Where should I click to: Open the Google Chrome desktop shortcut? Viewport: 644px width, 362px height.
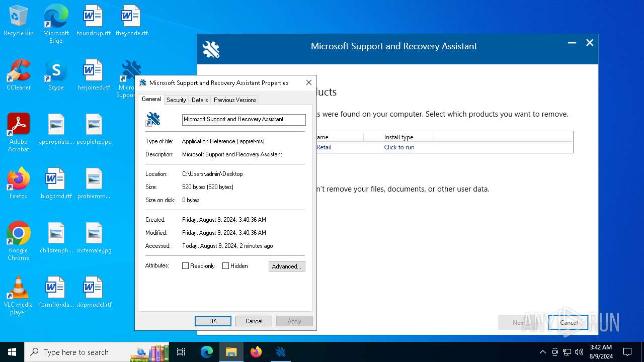pos(19,241)
